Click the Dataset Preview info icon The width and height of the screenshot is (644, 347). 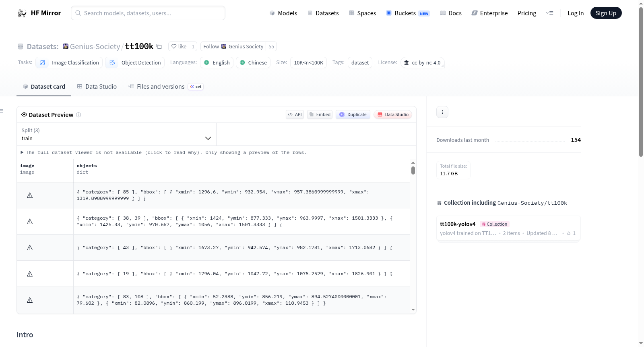click(x=78, y=115)
